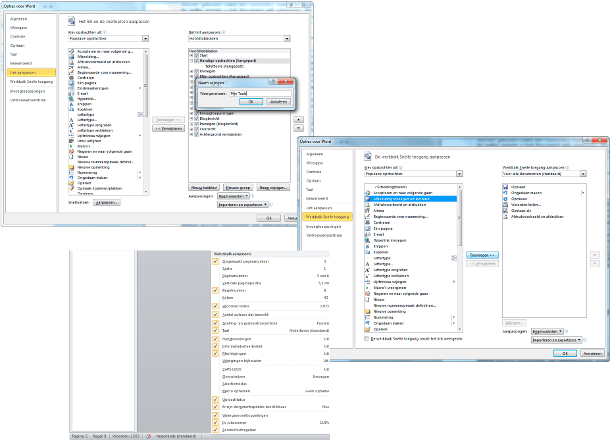Toggle Achtergrond verwijderen checkbox in ribbon tree

click(197, 135)
